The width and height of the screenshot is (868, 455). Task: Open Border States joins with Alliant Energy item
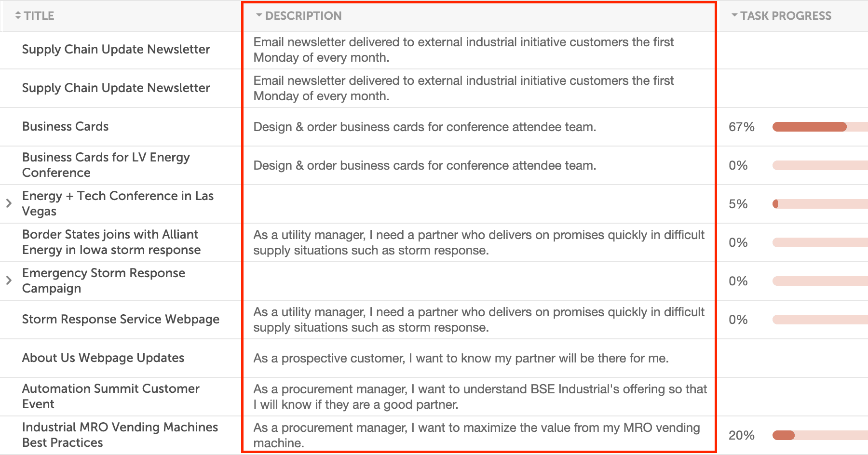click(111, 242)
